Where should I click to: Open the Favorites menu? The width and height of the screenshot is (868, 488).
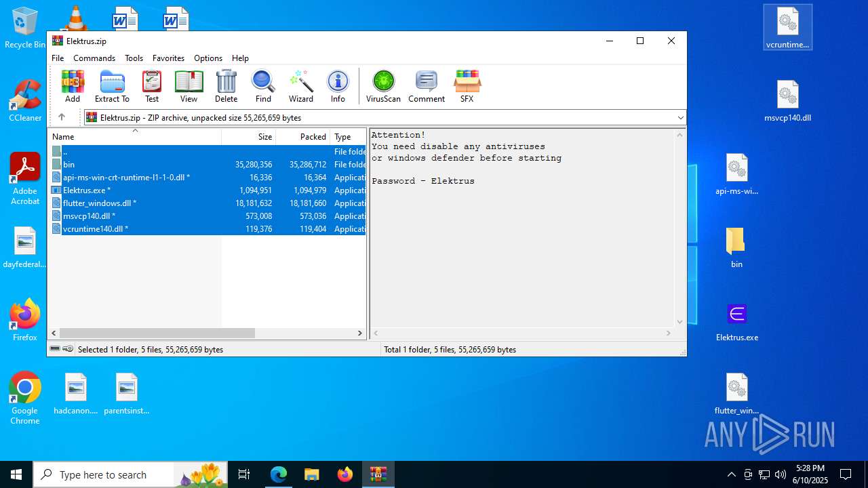tap(168, 58)
